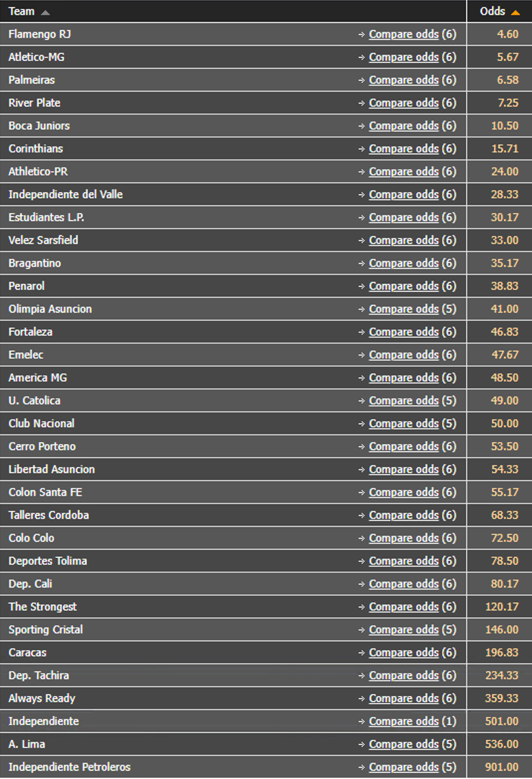Click arrow icon in Colo Colo row
The image size is (532, 779).
361,538
